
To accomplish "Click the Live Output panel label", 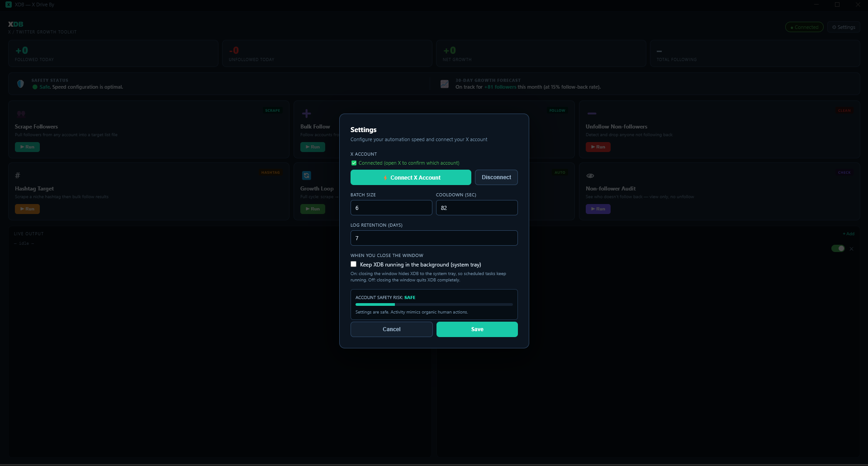I will pyautogui.click(x=28, y=234).
